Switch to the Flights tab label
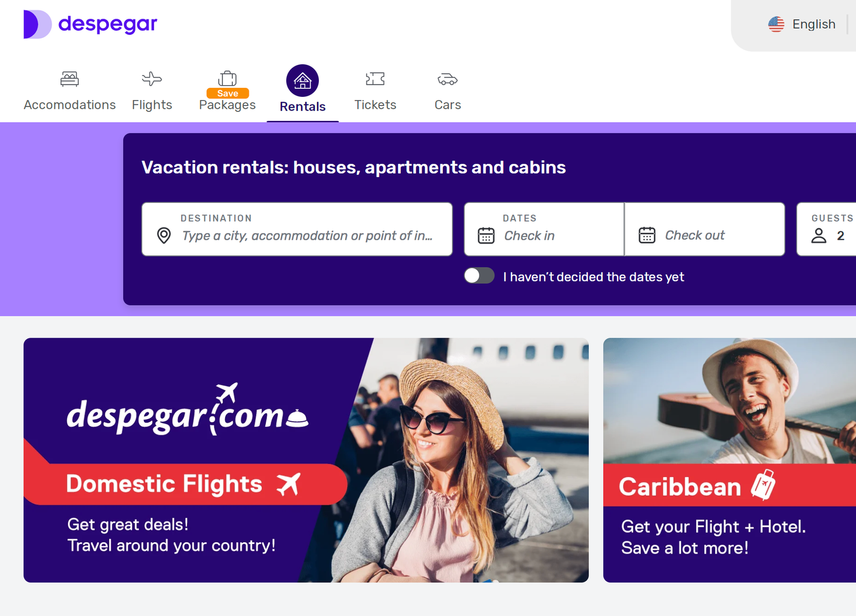 pyautogui.click(x=152, y=105)
